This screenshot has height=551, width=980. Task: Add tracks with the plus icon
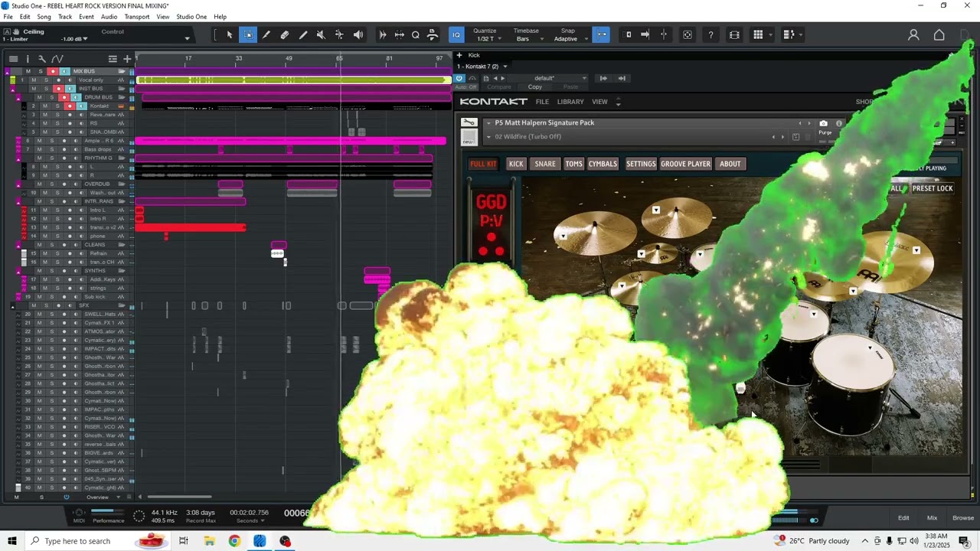point(127,59)
